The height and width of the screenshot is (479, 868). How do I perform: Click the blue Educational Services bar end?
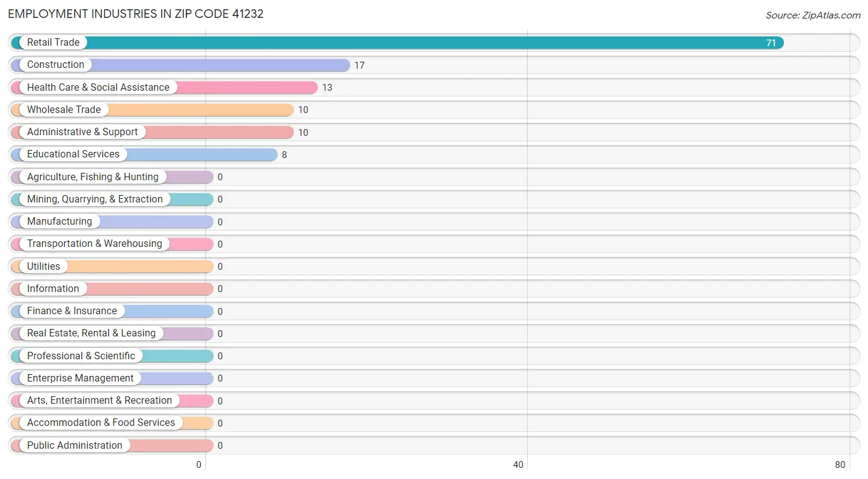pos(272,154)
